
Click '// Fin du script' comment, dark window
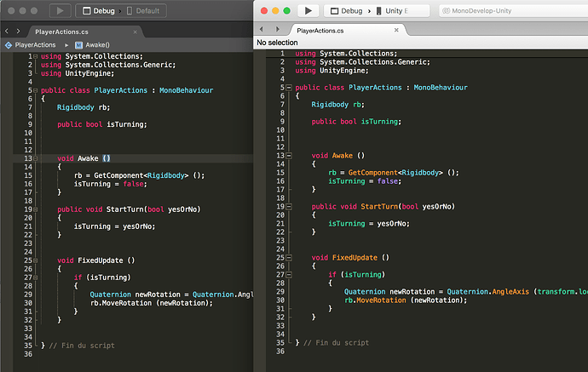(x=82, y=346)
